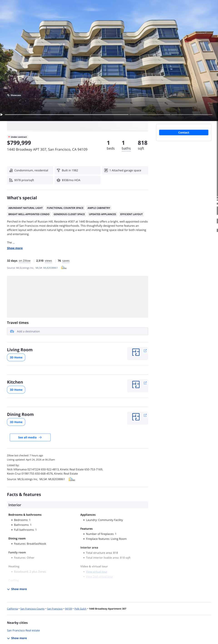Open Living Room floor plan icon
The height and width of the screenshot is (644, 218).
pyautogui.click(x=136, y=352)
